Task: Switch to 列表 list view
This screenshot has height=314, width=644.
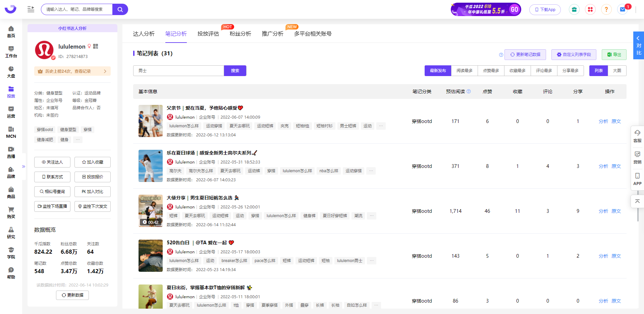Action: (598, 71)
